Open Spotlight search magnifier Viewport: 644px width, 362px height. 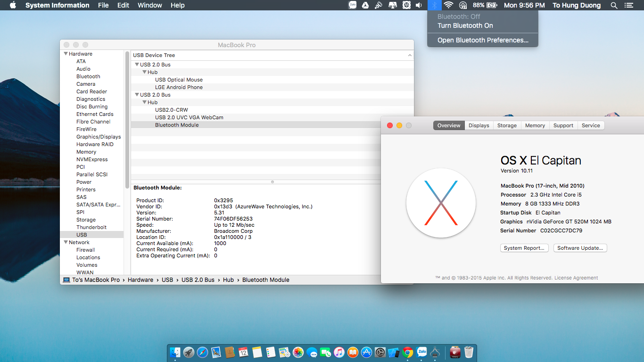point(614,5)
